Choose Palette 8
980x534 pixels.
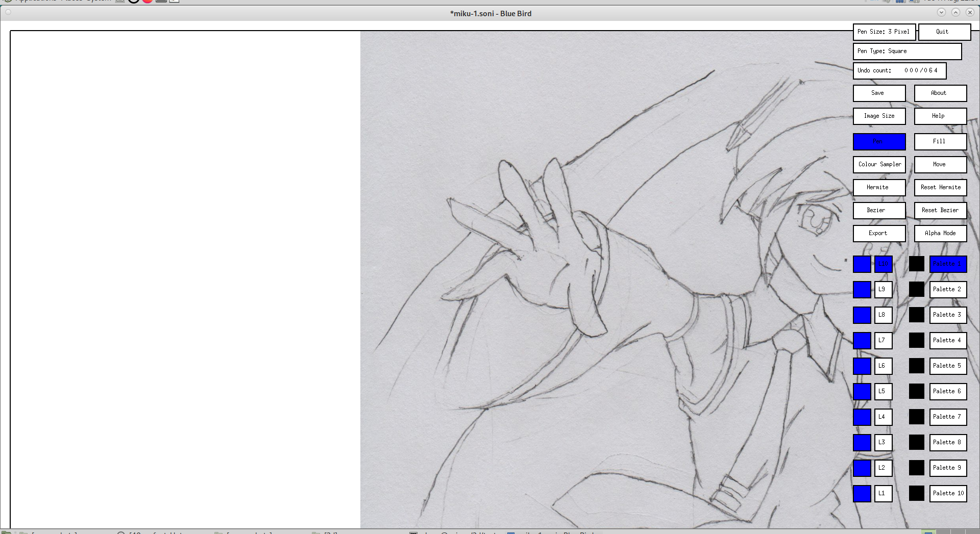tap(948, 443)
